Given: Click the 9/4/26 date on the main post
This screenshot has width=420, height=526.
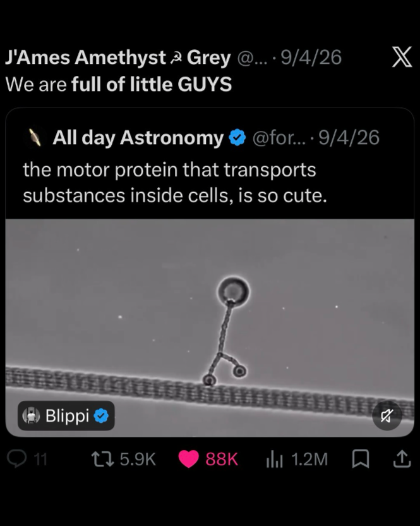Looking at the screenshot, I should coord(311,58).
